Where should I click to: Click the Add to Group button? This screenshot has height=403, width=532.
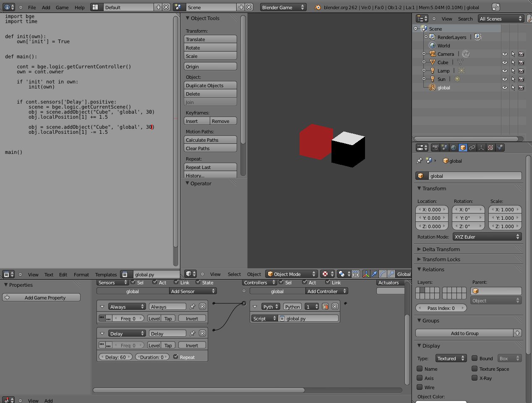(x=464, y=333)
